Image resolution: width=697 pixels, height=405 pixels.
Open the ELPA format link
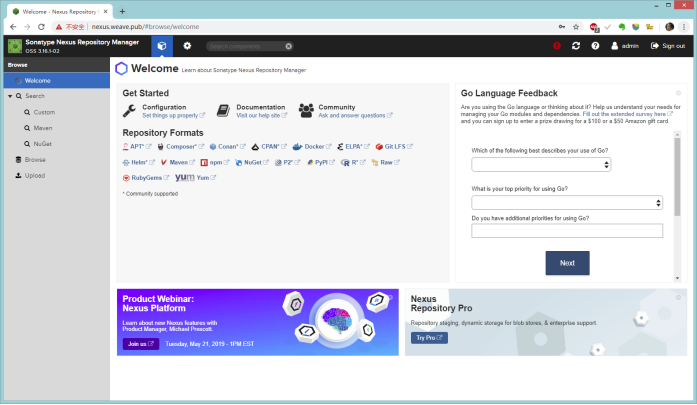click(353, 146)
